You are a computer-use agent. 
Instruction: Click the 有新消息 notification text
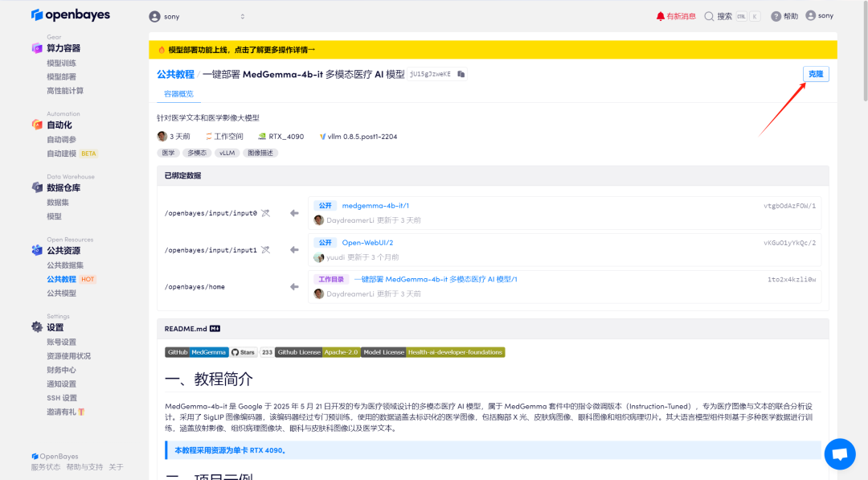(681, 16)
